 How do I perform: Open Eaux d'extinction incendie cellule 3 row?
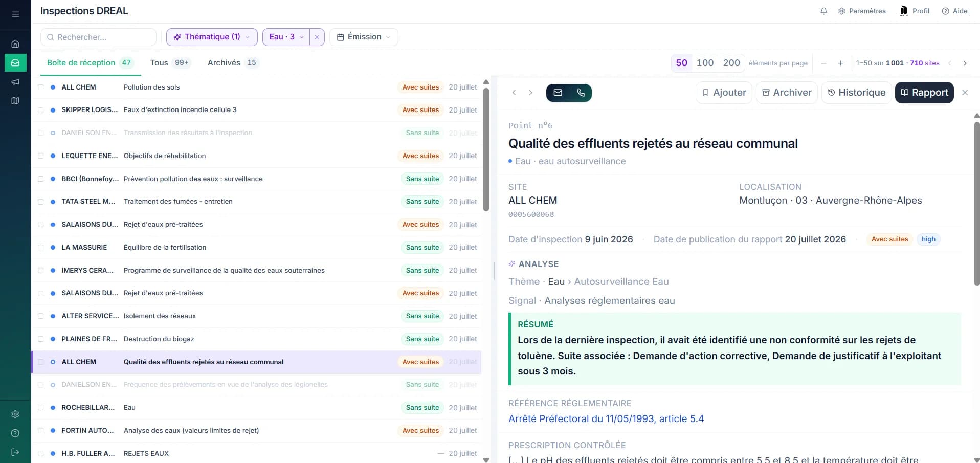257,110
